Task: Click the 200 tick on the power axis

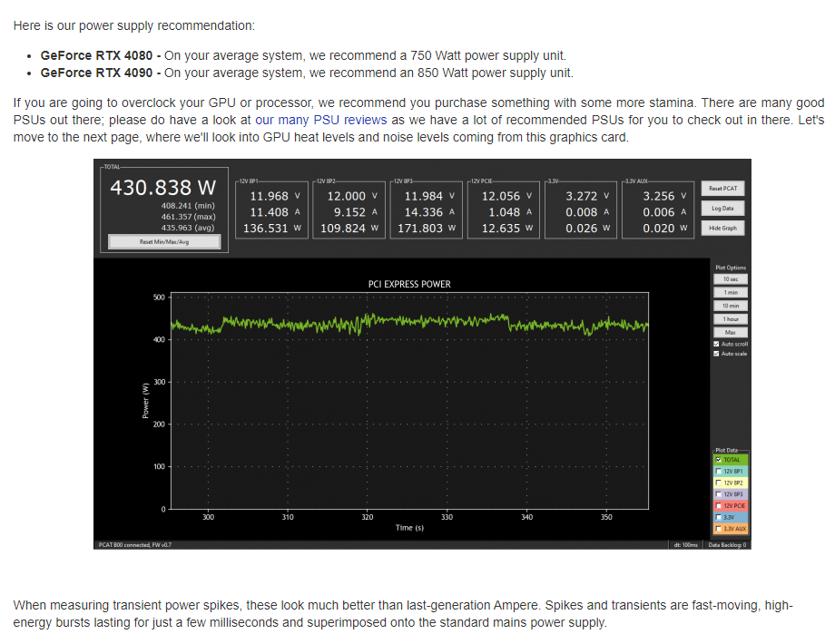Action: point(159,424)
